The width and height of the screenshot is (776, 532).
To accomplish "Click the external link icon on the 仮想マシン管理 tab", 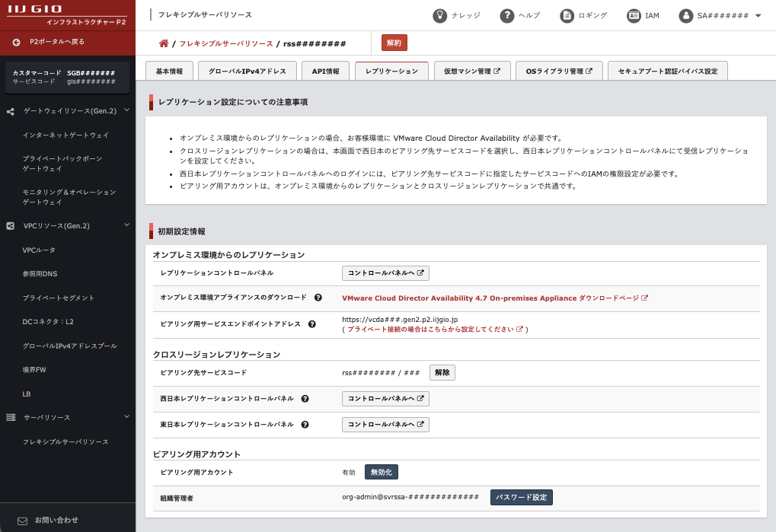I will pos(497,72).
